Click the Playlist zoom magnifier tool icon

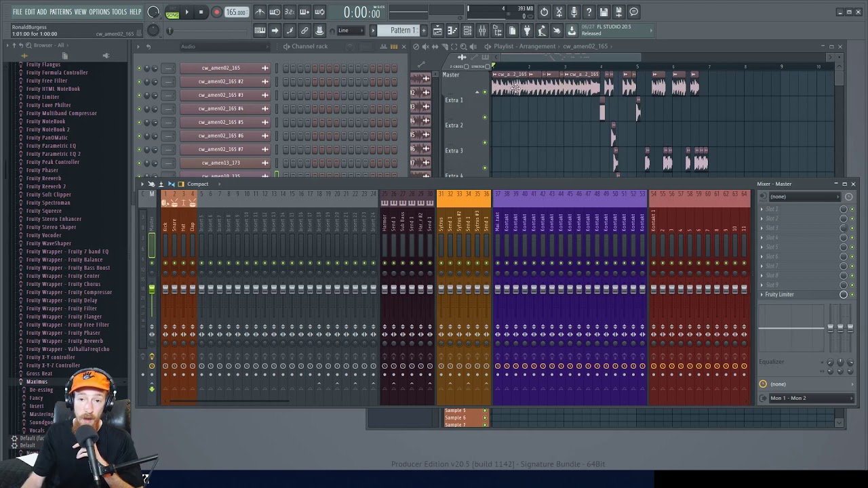pyautogui.click(x=463, y=47)
